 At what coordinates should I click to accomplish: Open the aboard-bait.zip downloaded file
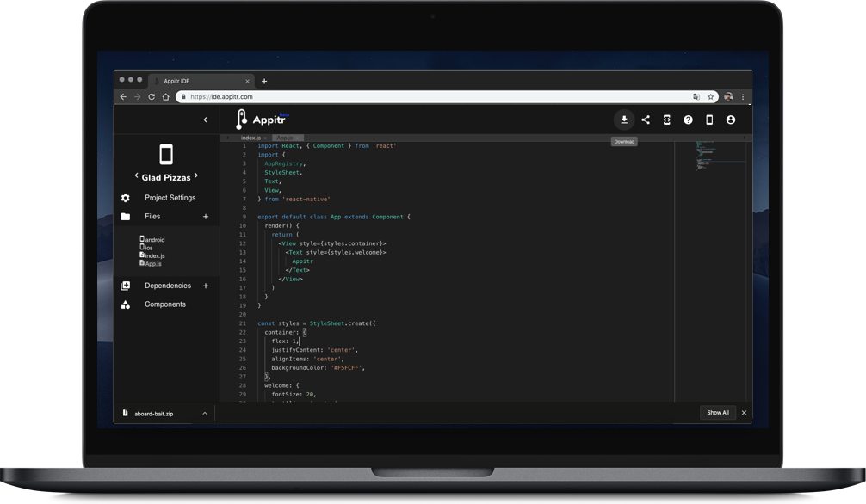(154, 414)
